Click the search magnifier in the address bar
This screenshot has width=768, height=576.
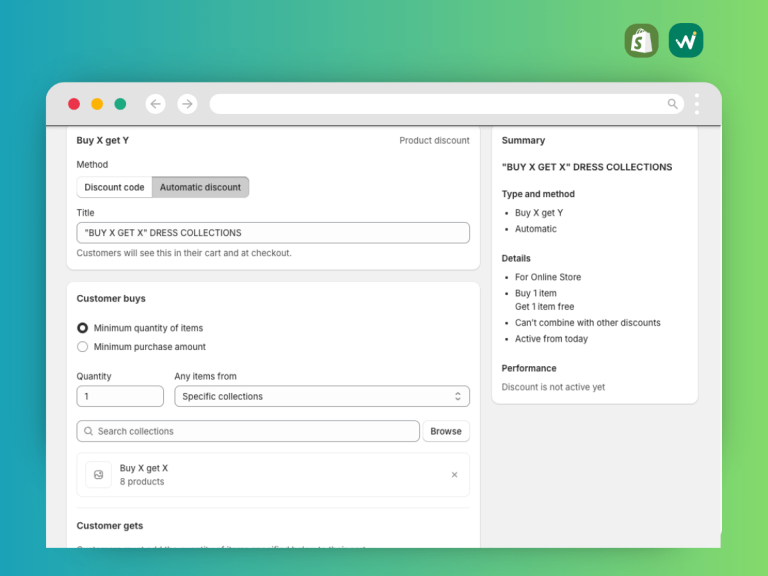pyautogui.click(x=672, y=104)
